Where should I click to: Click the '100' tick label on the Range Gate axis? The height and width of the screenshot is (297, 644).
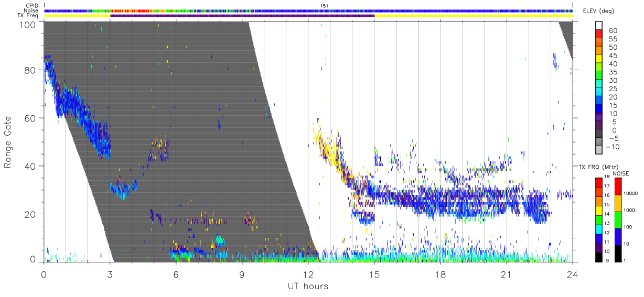[x=28, y=25]
